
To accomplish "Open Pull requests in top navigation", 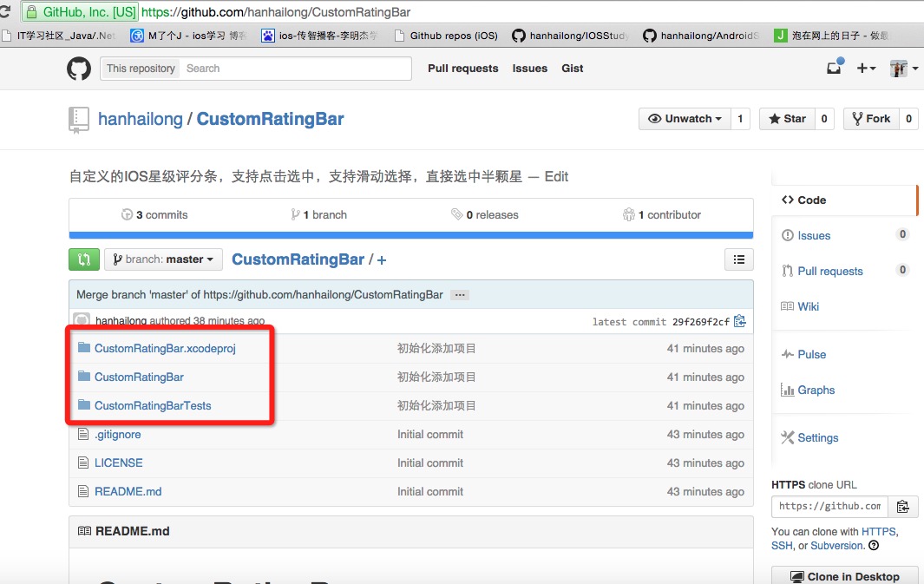I will click(463, 69).
